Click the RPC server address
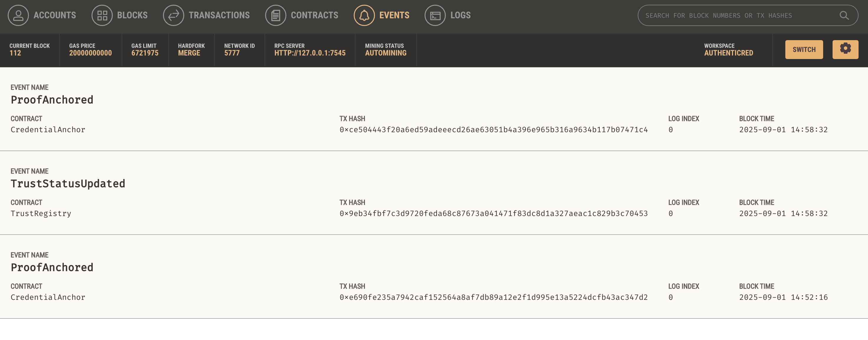Screen dimensions: 868x340 click(310, 53)
